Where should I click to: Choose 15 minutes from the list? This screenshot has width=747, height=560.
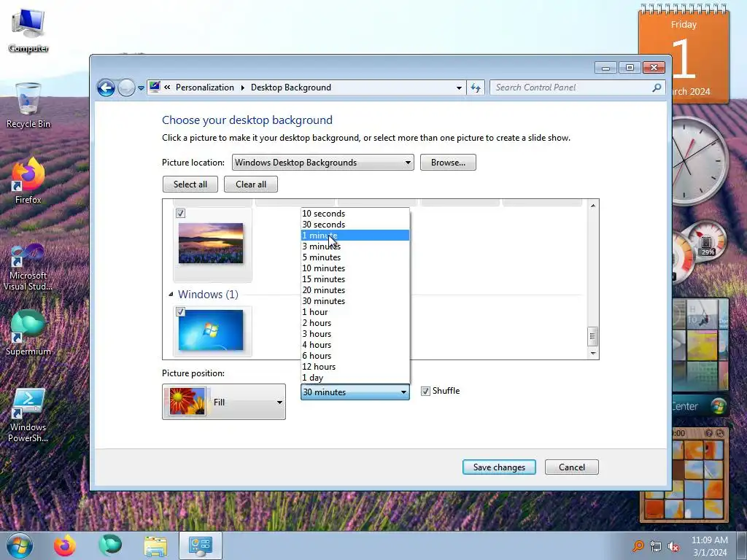point(355,279)
